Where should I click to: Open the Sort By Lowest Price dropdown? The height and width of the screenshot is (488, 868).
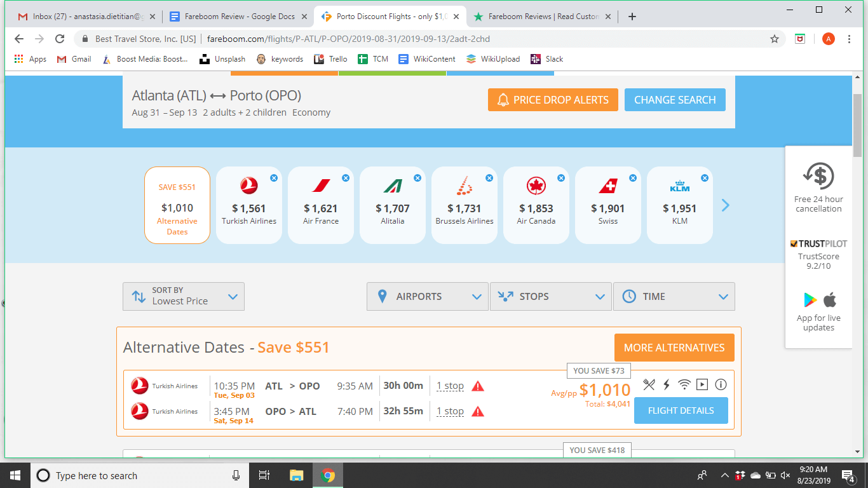(x=184, y=296)
